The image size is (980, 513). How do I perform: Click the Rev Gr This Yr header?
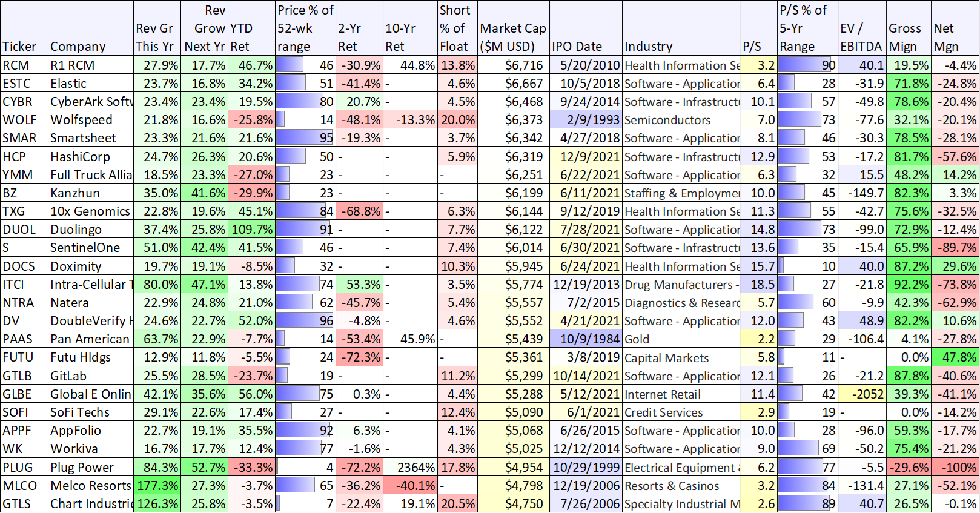click(x=157, y=28)
